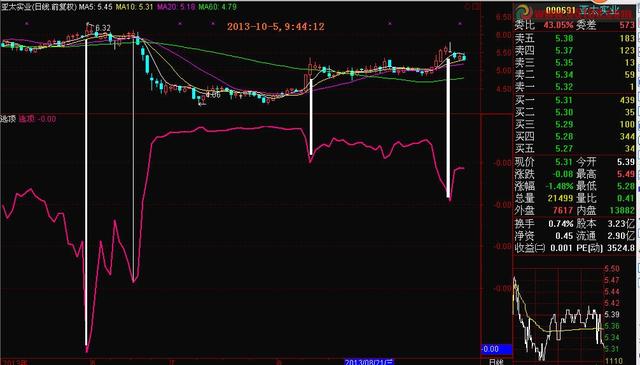The height and width of the screenshot is (365, 640).
Task: Toggle the MA5: 5.45 moving average label
Action: click(x=96, y=7)
